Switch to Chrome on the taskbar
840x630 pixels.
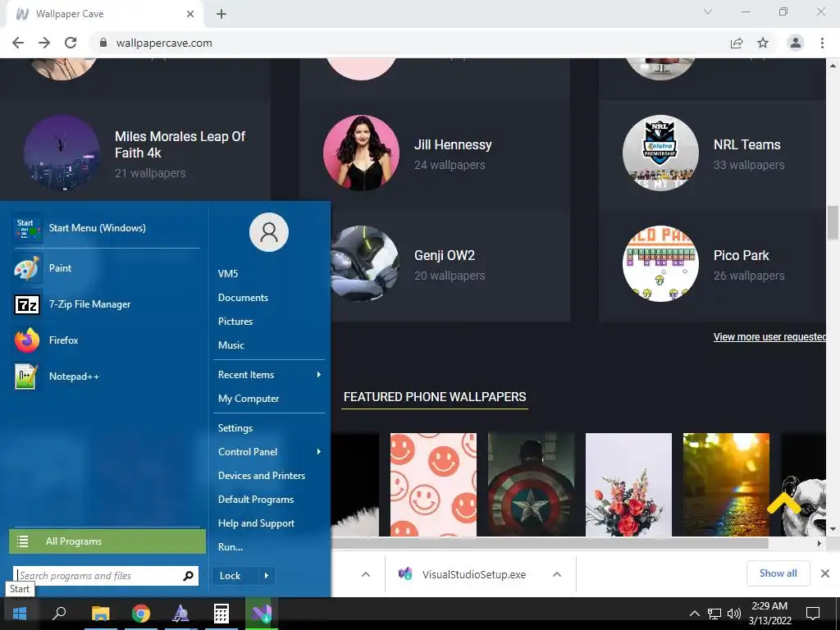(x=141, y=613)
